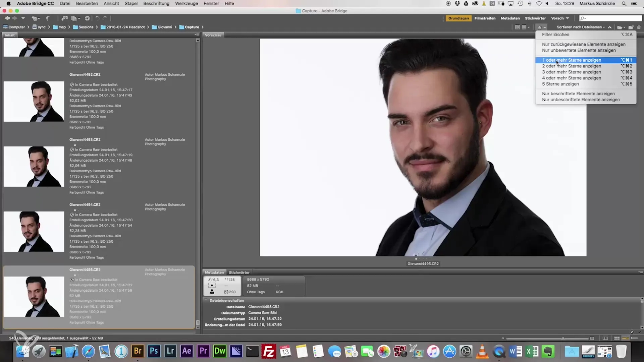Expand the workspace list dropdown arrow

(x=568, y=18)
